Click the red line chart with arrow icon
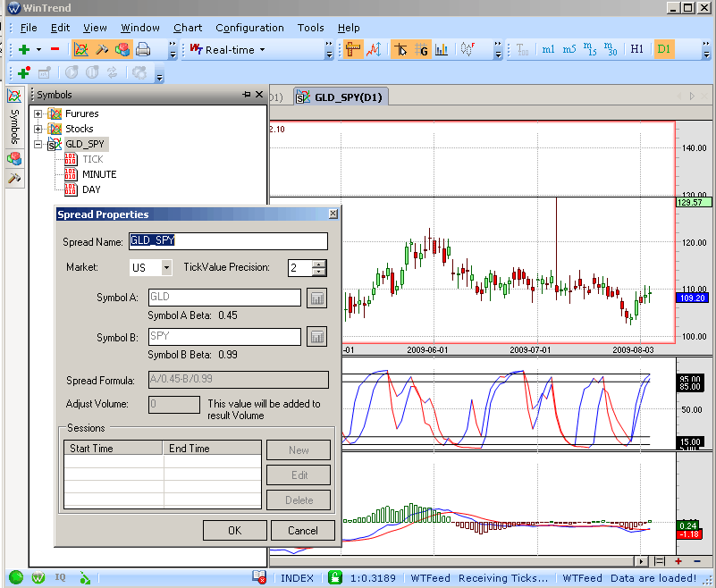This screenshot has width=716, height=588. pyautogui.click(x=374, y=49)
